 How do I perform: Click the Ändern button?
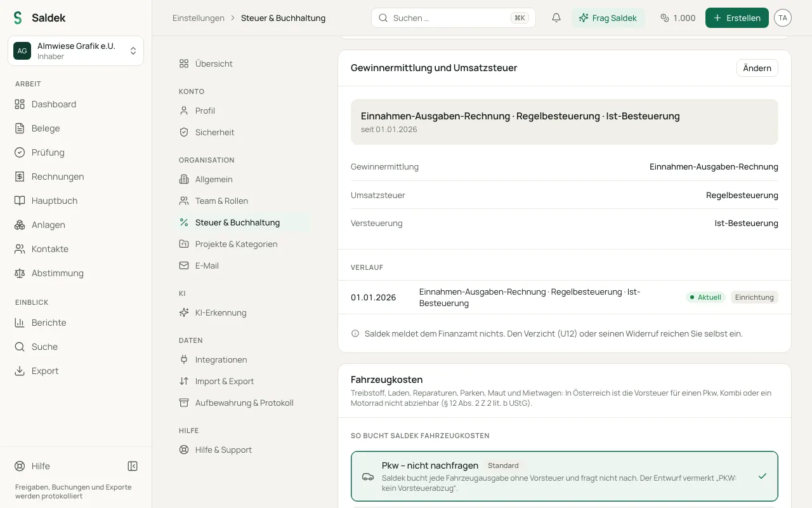757,68
